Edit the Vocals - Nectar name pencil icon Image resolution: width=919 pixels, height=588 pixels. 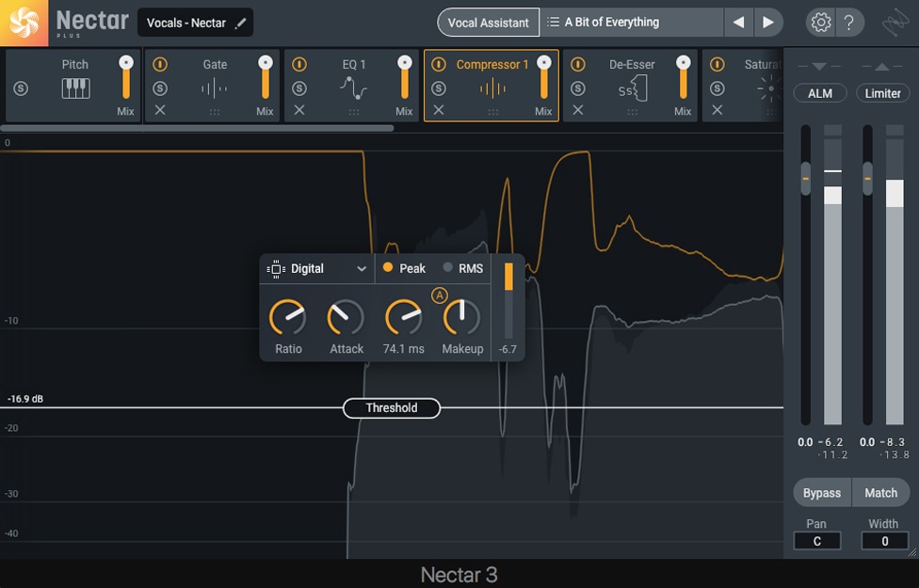240,23
